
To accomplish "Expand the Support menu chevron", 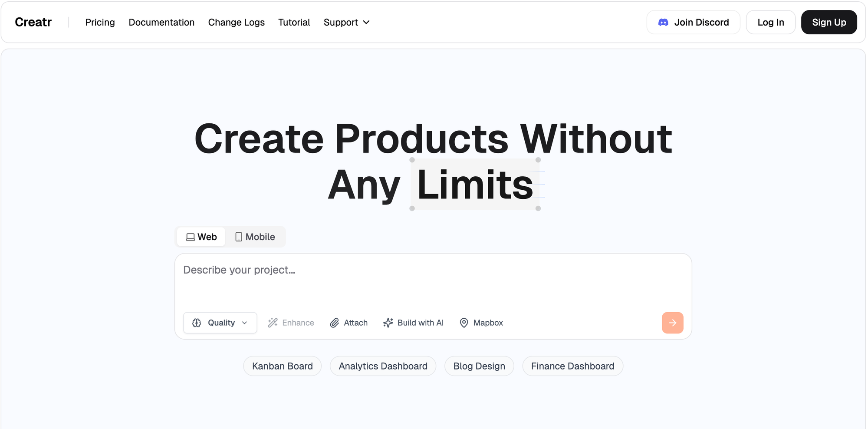I will coord(366,22).
